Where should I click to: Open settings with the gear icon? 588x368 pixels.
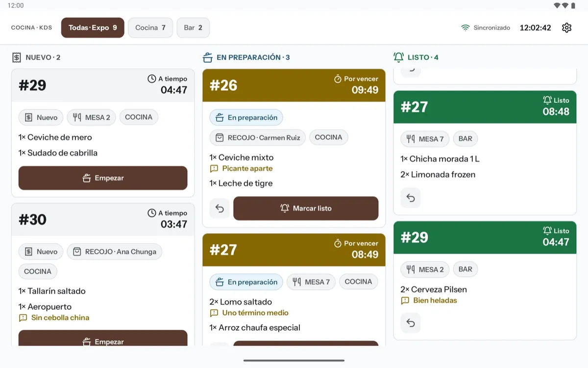point(567,28)
